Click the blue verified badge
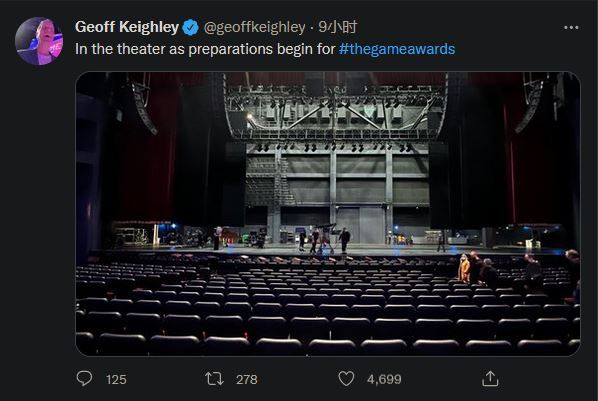 coord(191,27)
